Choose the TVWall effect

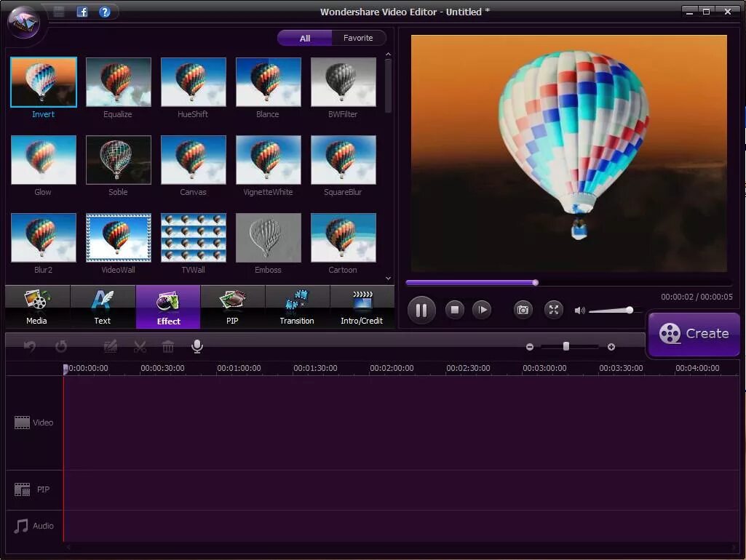[193, 238]
